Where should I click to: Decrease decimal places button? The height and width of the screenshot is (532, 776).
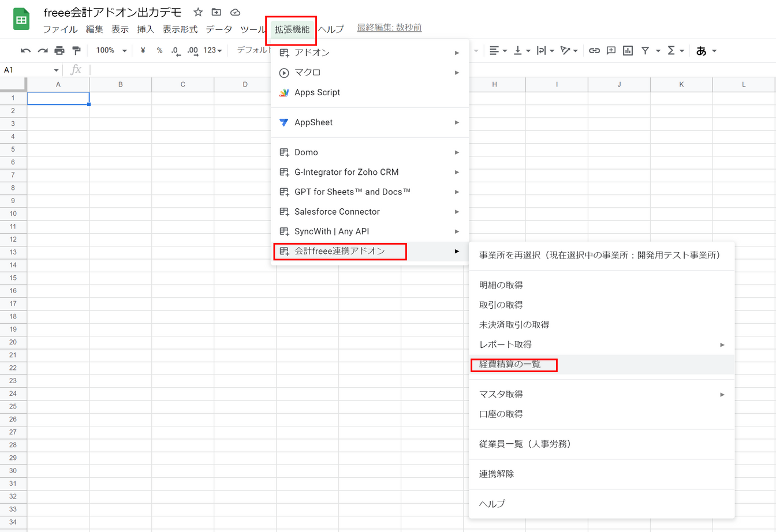tap(176, 51)
